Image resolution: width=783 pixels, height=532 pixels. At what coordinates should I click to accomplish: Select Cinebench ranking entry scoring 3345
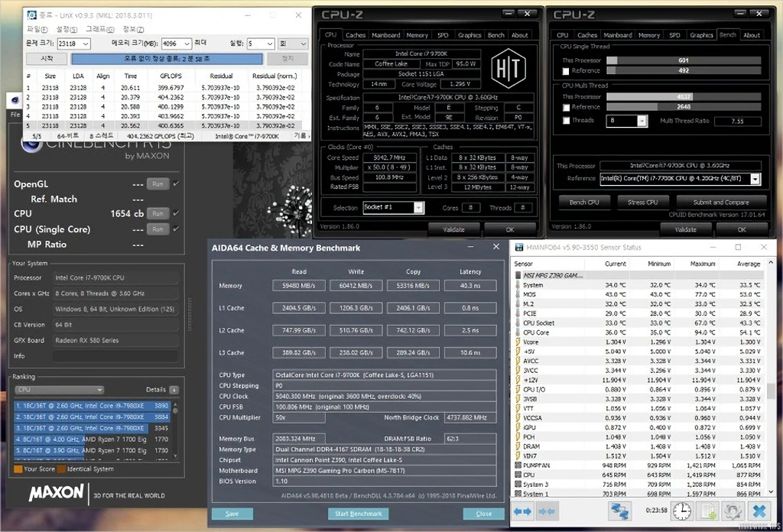[93, 428]
